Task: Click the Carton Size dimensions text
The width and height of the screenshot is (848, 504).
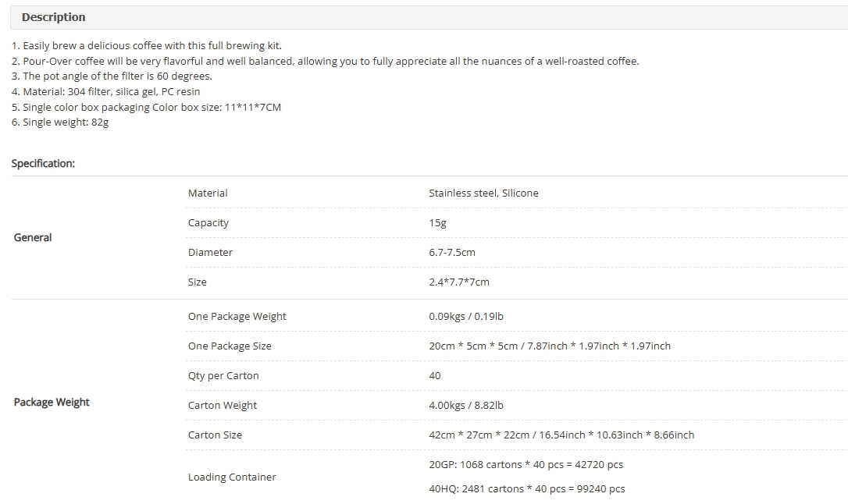Action: click(561, 435)
